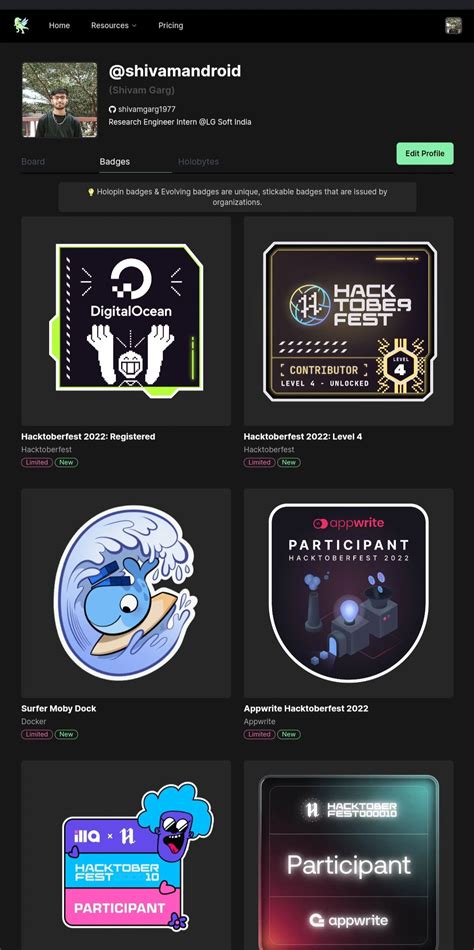
Task: Open the DigitalOcean Hacktoberfest Registered badge
Action: 126,321
